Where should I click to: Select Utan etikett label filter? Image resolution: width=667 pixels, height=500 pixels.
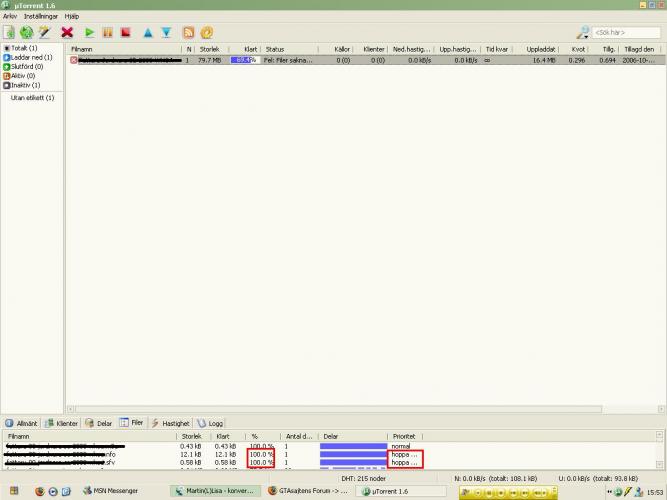pos(32,98)
